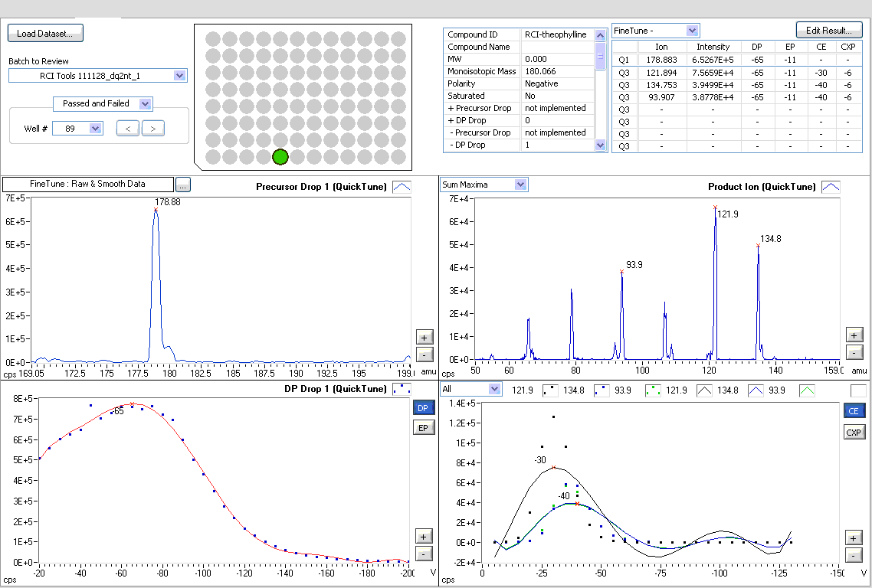Click the FineTune : Raw & Smooth Data field
This screenshot has width=872, height=588.
coord(88,184)
